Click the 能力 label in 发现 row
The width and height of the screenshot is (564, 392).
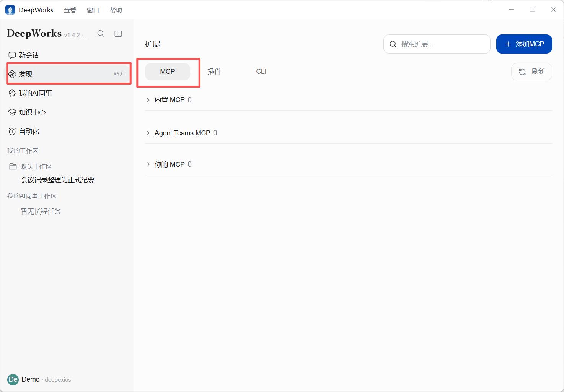119,74
